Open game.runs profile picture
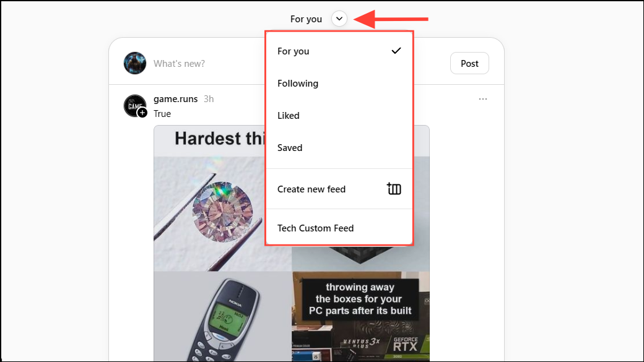Image resolution: width=644 pixels, height=362 pixels. [x=135, y=106]
